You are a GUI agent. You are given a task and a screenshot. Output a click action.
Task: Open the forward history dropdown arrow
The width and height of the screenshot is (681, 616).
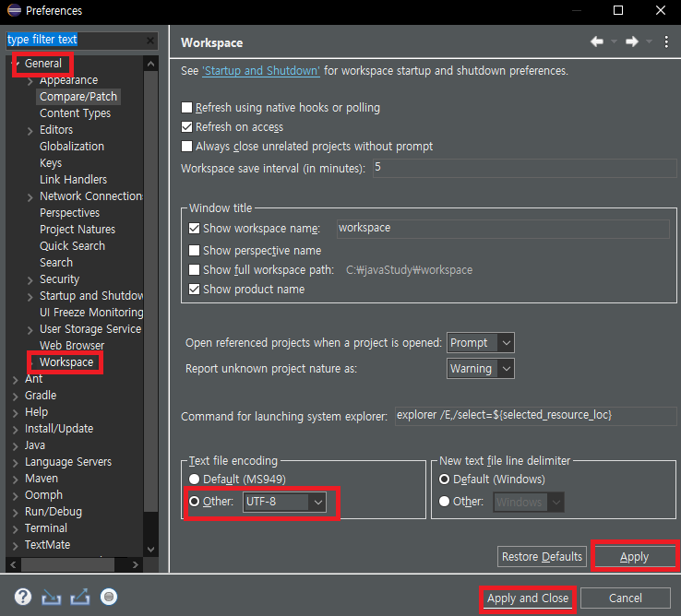click(649, 41)
